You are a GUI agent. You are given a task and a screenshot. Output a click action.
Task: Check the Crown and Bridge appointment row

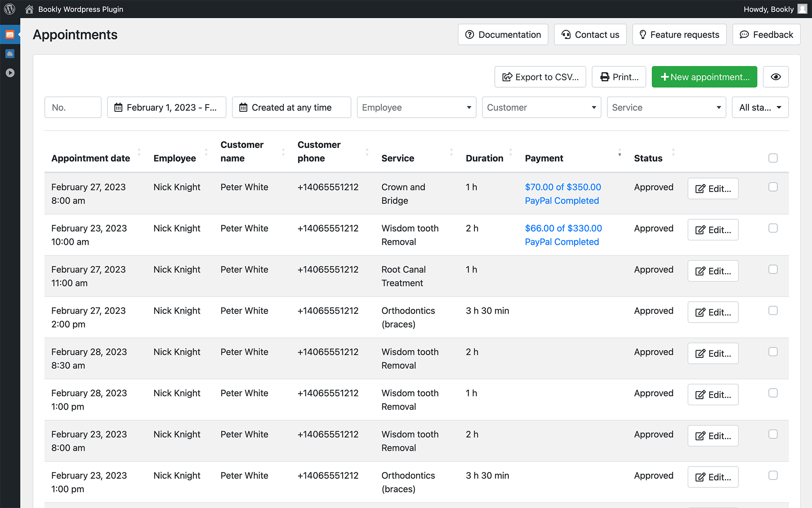point(773,187)
